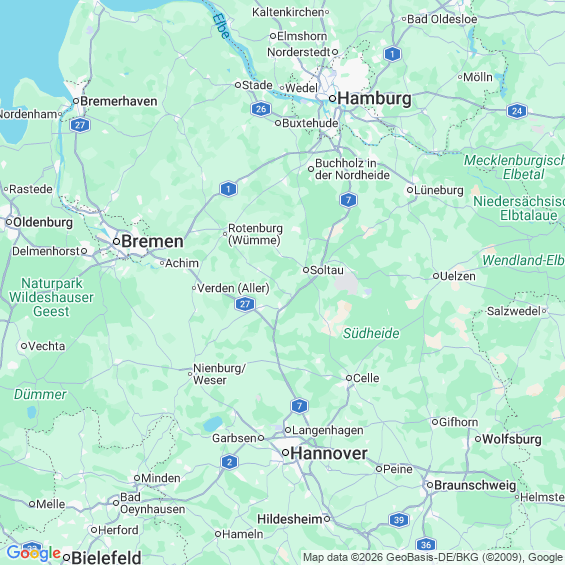Select the A39 highway shield
The width and height of the screenshot is (565, 565).
click(x=399, y=520)
